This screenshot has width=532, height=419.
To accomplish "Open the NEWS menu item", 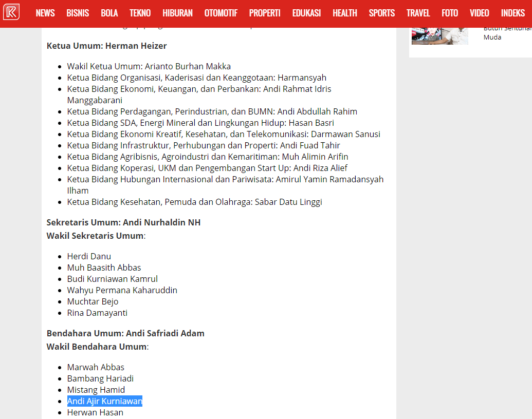I will pos(45,13).
